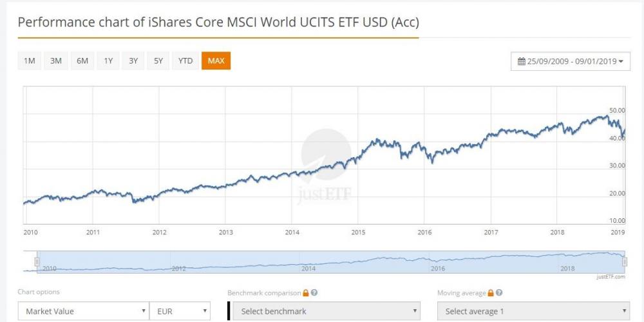Click the justETF.com credit link below chart

click(x=611, y=276)
